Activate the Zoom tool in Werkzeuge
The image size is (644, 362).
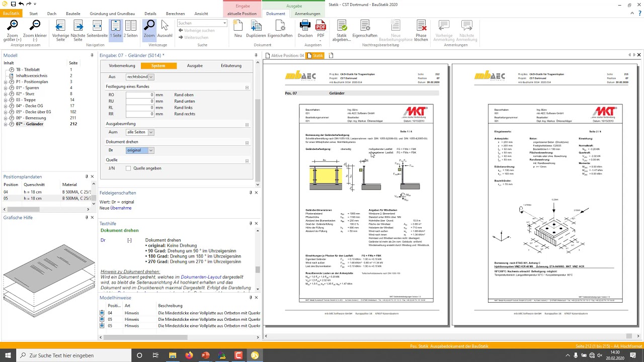coord(149,31)
